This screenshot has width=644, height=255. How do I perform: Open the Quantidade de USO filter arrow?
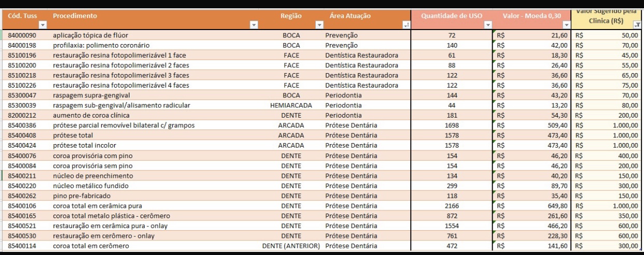(x=487, y=25)
